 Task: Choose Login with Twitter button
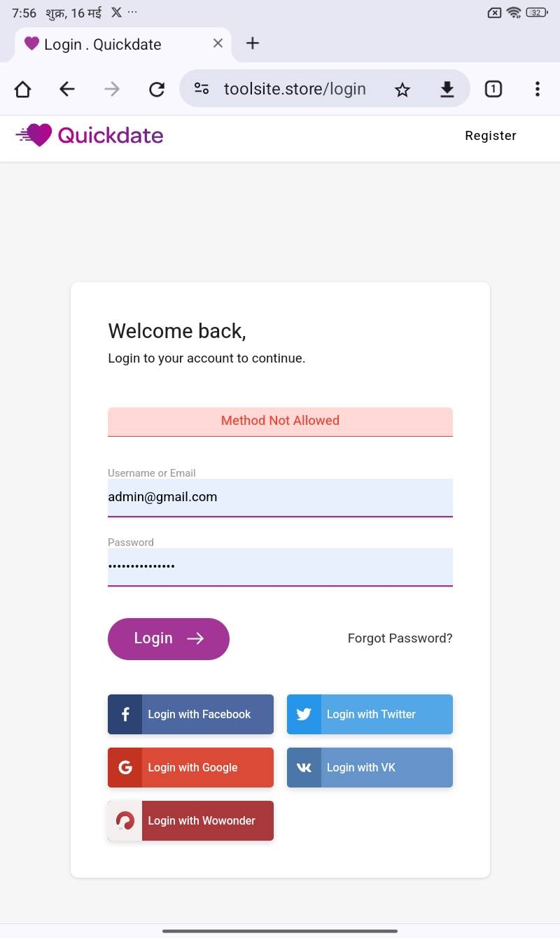370,714
